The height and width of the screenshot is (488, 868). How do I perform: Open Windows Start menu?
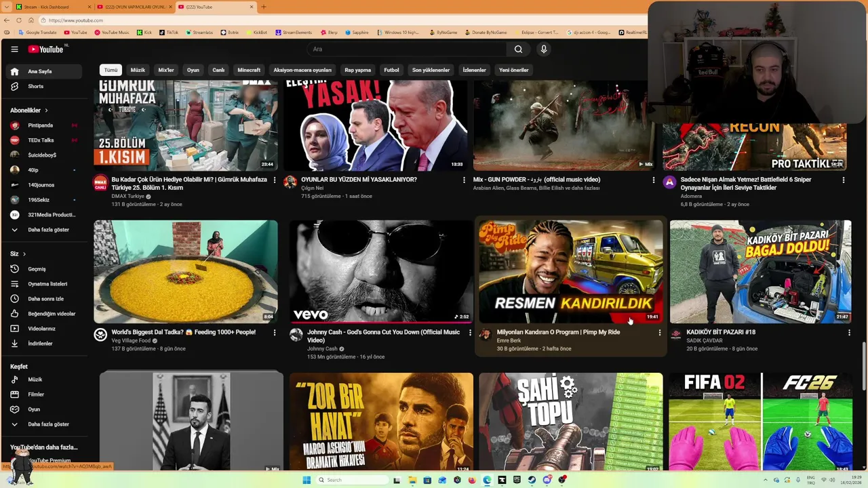coord(307,480)
